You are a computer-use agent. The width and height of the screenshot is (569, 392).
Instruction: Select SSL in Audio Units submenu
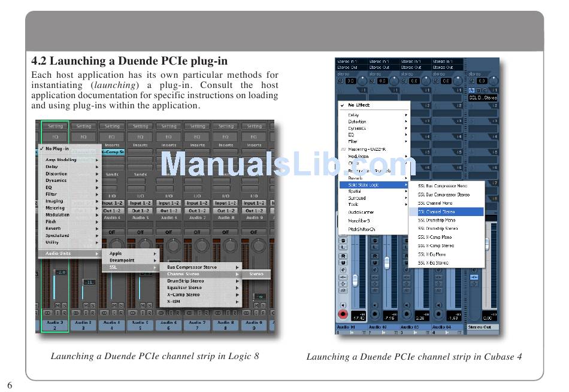coord(131,268)
